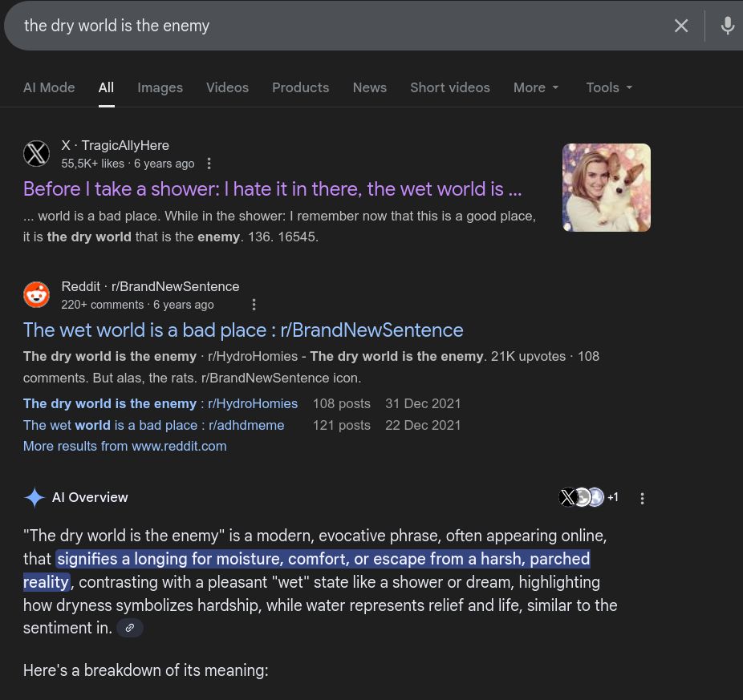Open the AI Overview three-dot options menu
The width and height of the screenshot is (743, 700).
click(x=642, y=498)
